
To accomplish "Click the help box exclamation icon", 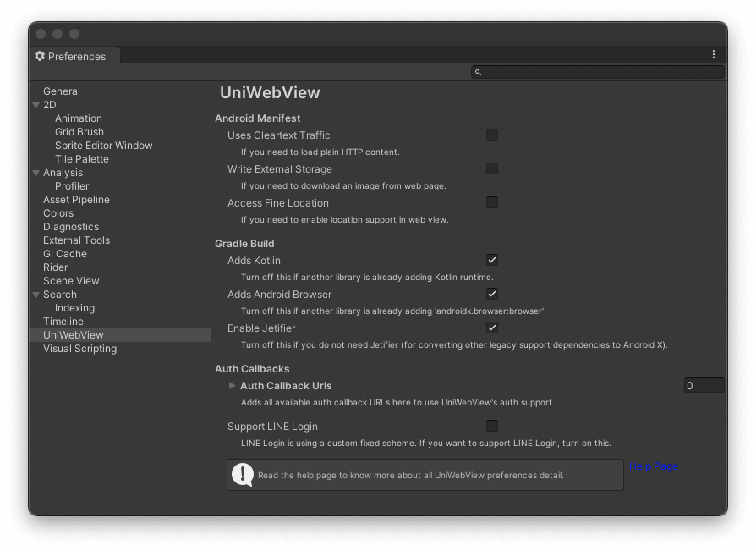I will coord(243,475).
